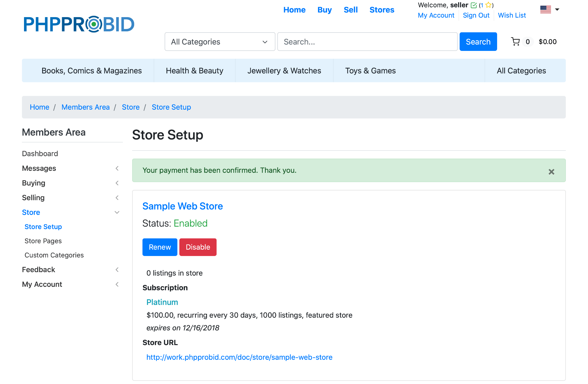Select Health & Beauty category tab
This screenshot has width=588, height=384.
click(x=195, y=70)
